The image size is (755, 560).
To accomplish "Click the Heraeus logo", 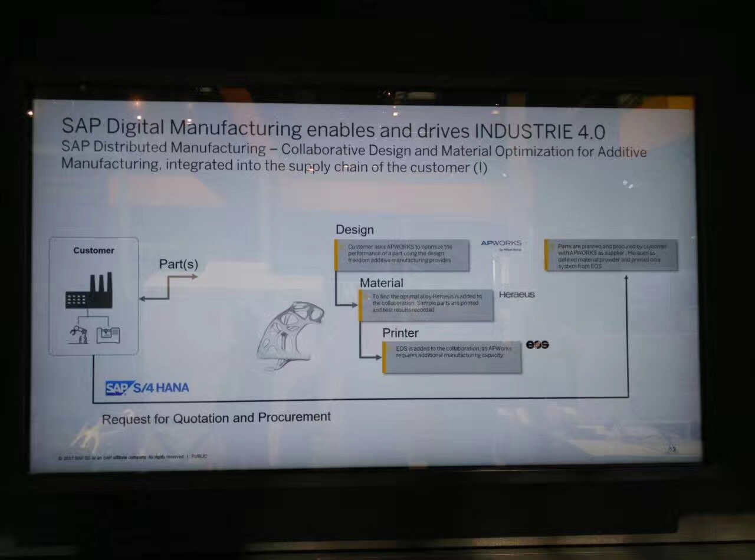I will (517, 294).
